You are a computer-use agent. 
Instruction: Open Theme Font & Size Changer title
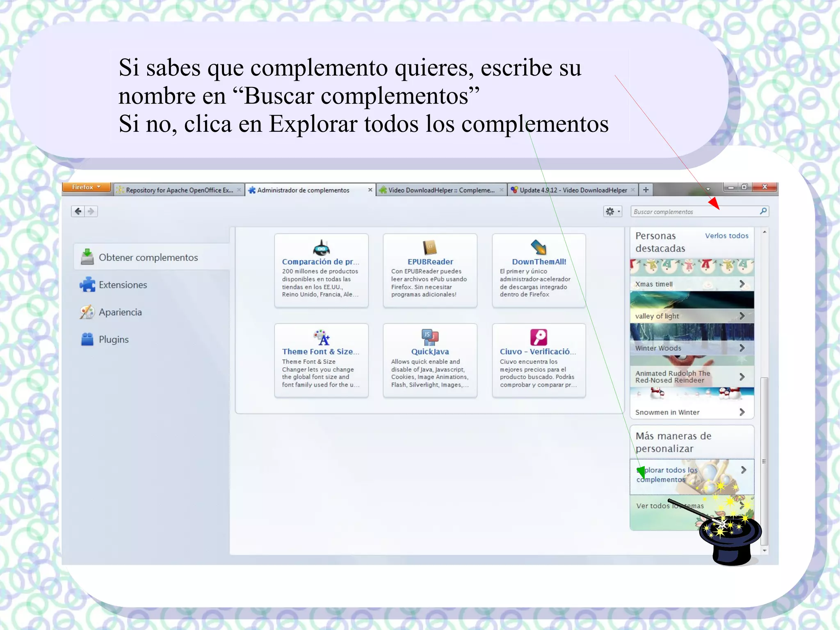[x=320, y=351]
